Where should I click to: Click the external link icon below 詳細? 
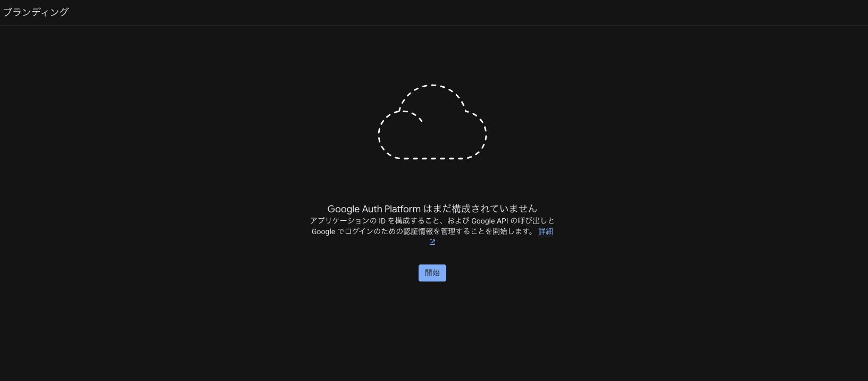click(432, 242)
